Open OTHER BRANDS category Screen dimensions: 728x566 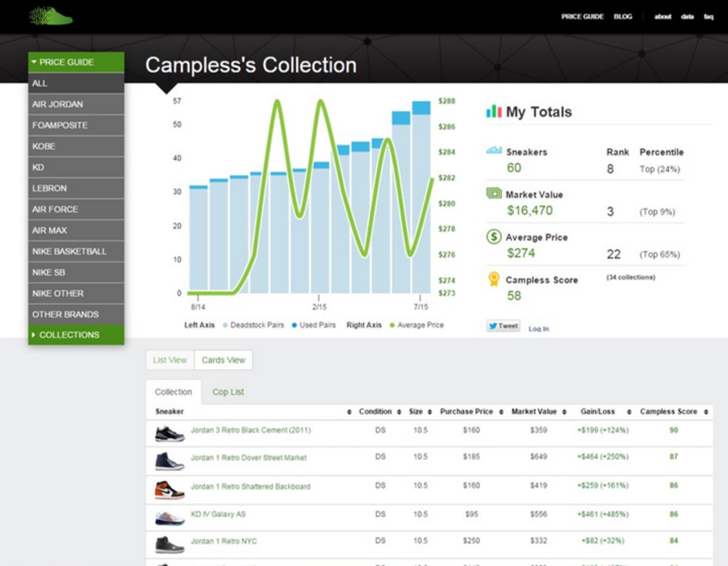point(76,314)
